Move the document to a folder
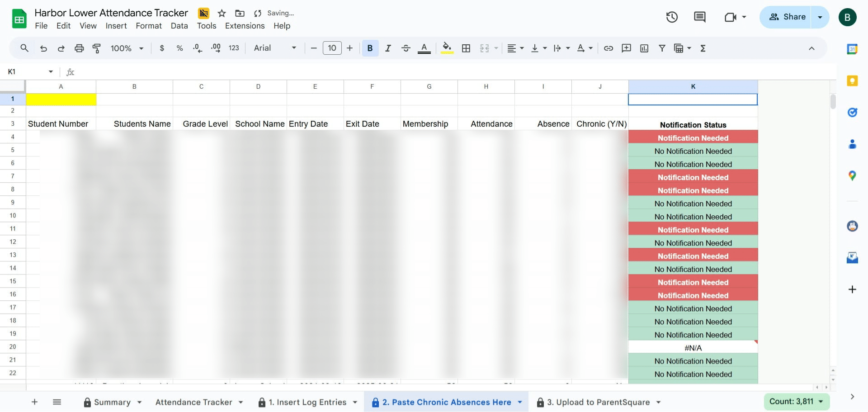868x412 pixels. point(240,13)
